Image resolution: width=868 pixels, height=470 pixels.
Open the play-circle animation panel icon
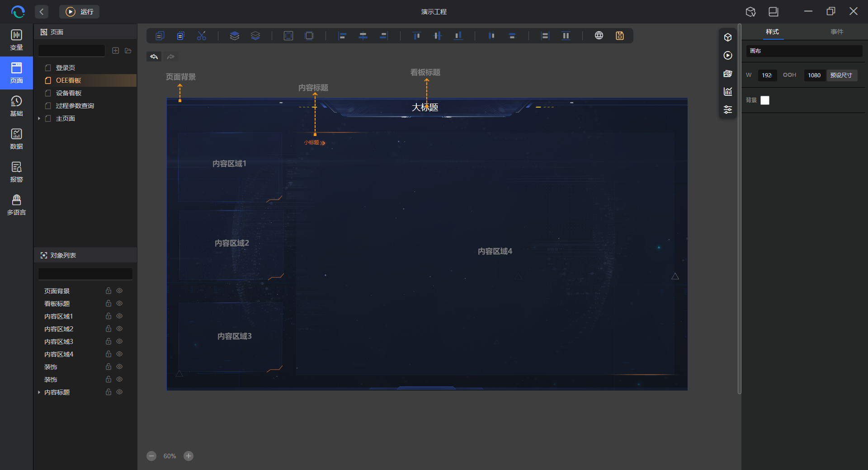coord(728,55)
